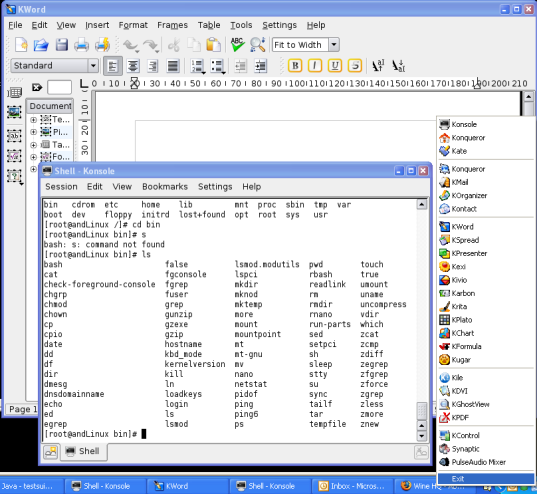This screenshot has height=494, width=537.
Task: Open KWord's Table menu
Action: (x=209, y=25)
